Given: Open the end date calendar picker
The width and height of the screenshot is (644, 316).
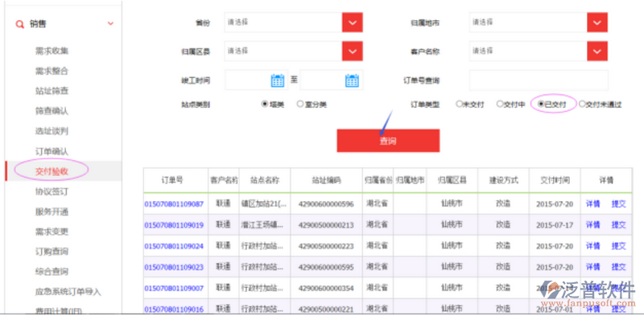Looking at the screenshot, I should [352, 80].
